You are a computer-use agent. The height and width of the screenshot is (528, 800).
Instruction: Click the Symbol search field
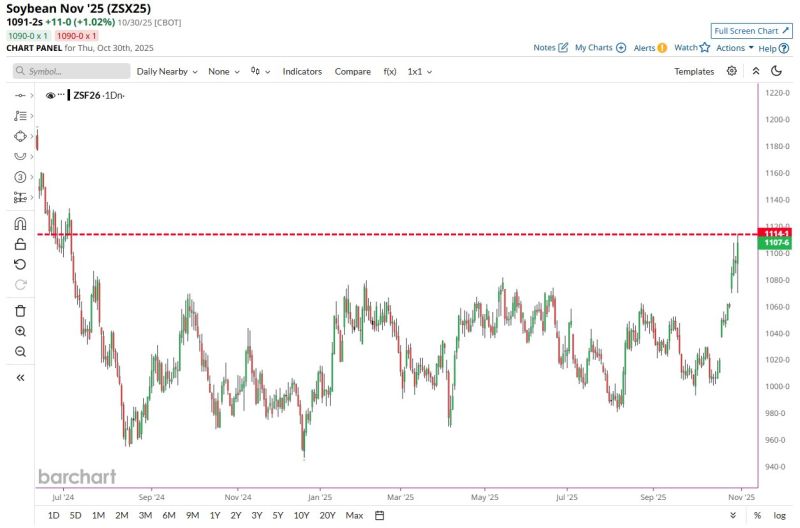tap(71, 71)
